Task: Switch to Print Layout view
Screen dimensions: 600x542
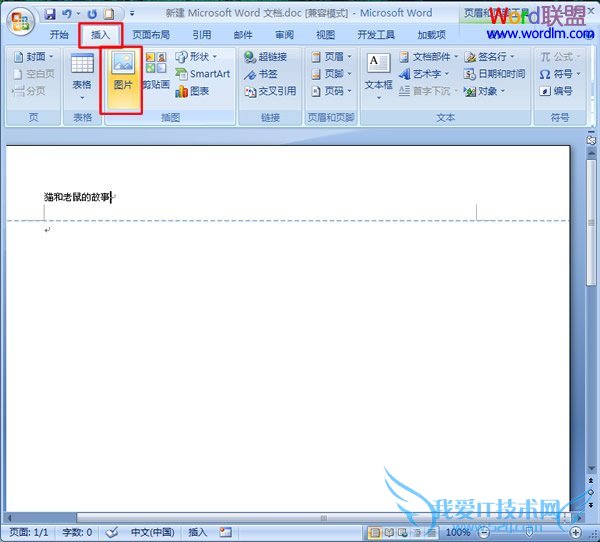Action: (x=375, y=532)
